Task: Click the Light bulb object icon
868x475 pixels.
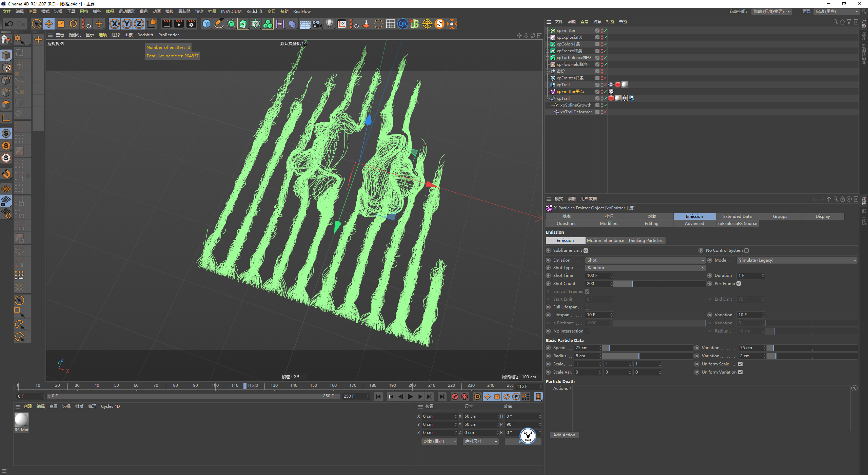Action: tap(329, 24)
